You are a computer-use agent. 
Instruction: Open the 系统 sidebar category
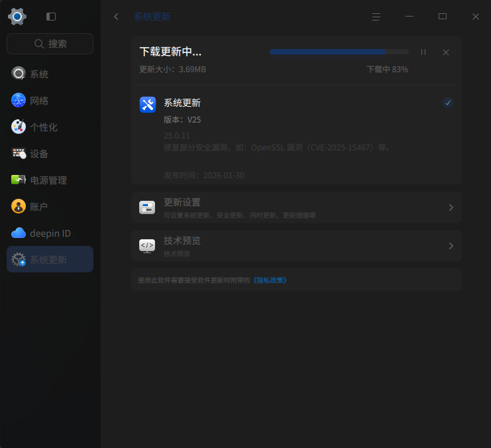(50, 74)
